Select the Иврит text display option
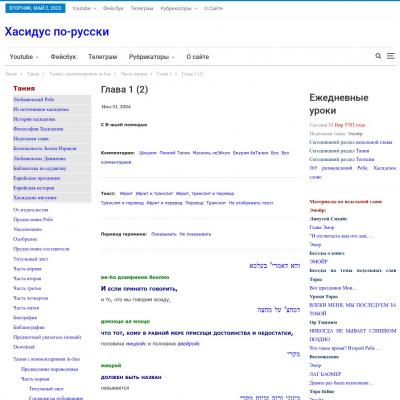400x400 pixels. pos(126,193)
